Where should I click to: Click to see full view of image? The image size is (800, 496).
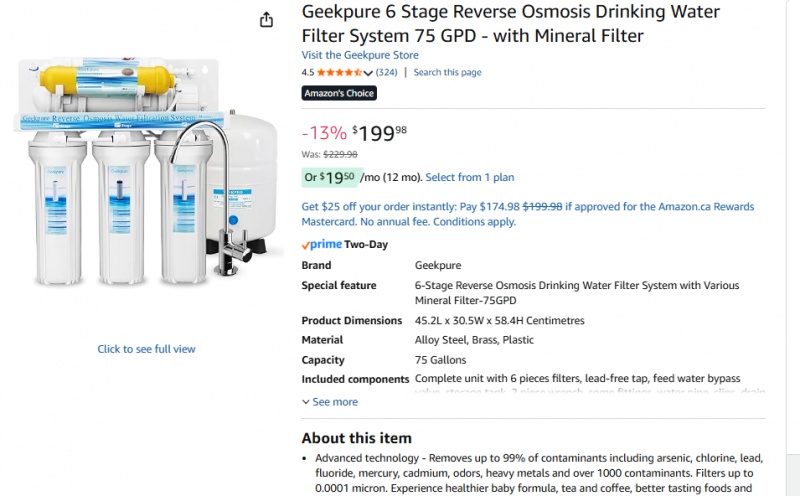click(x=146, y=349)
